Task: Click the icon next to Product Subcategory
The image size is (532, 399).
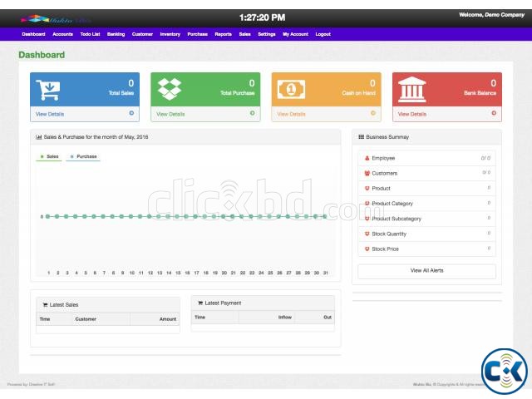Action: tap(367, 219)
